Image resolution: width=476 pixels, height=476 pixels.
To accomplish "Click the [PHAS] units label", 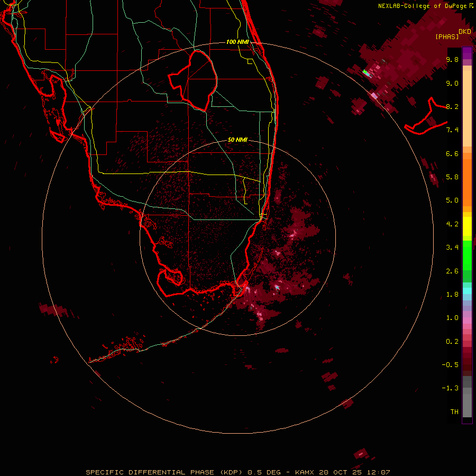I will pos(447,37).
